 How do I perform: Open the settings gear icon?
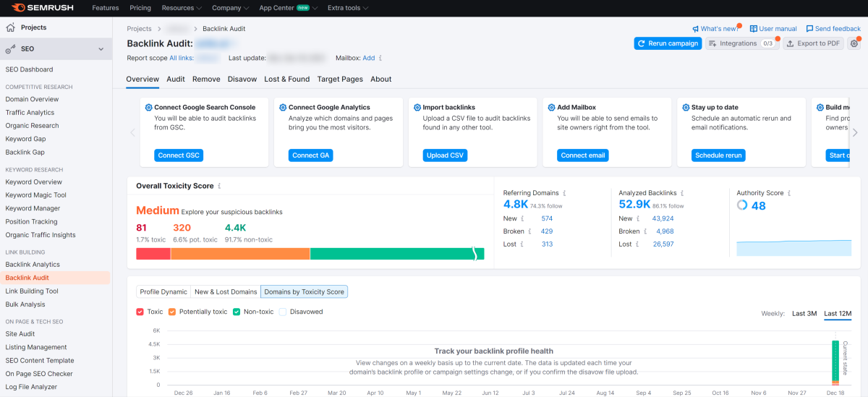(854, 43)
